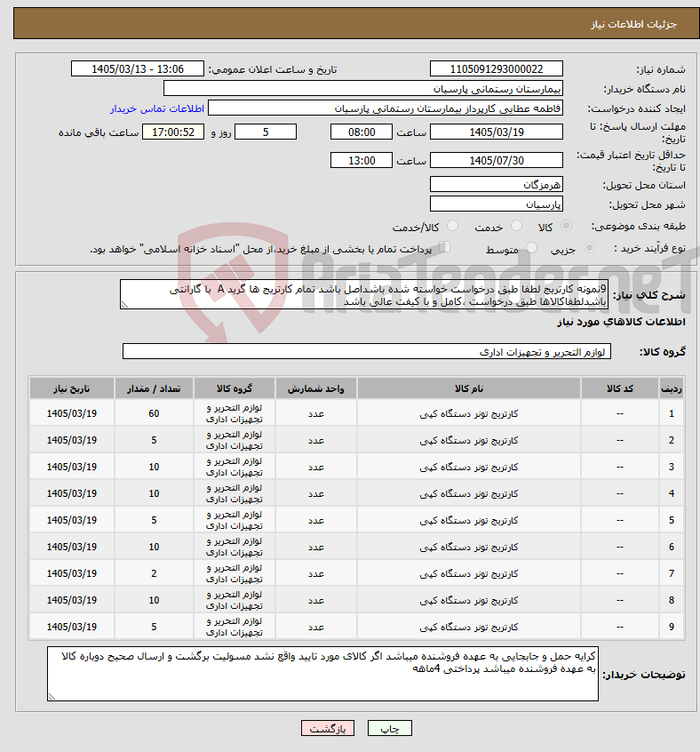Click quantity 60 in row 1

pos(154,414)
